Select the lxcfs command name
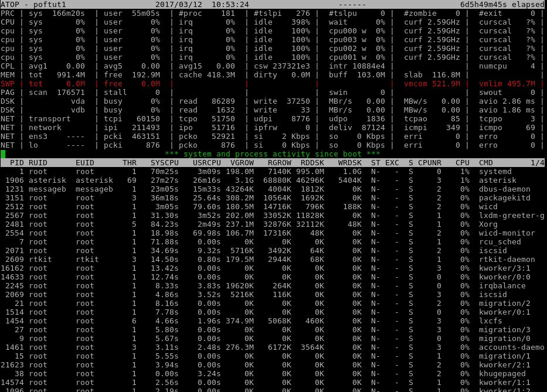The width and height of the screenshot is (547, 392). pos(491,321)
